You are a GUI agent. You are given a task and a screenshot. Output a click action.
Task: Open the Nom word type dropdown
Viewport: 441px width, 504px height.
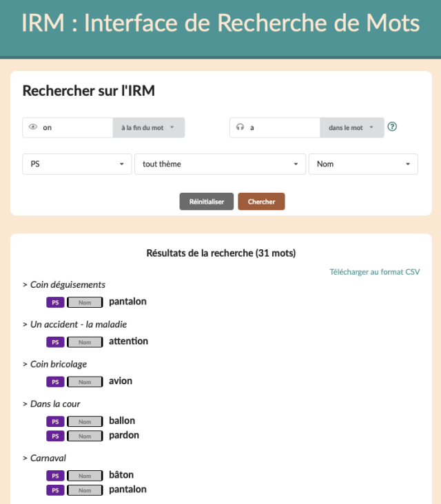point(363,164)
